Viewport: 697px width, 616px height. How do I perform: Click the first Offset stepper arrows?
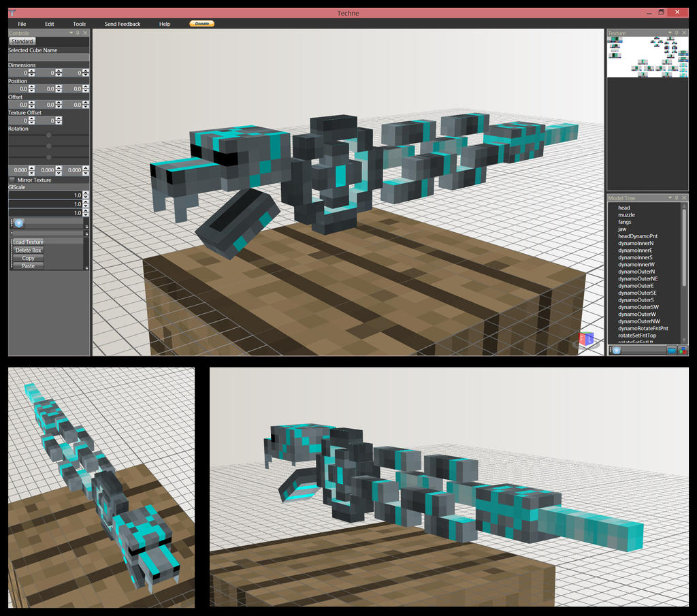pos(31,105)
